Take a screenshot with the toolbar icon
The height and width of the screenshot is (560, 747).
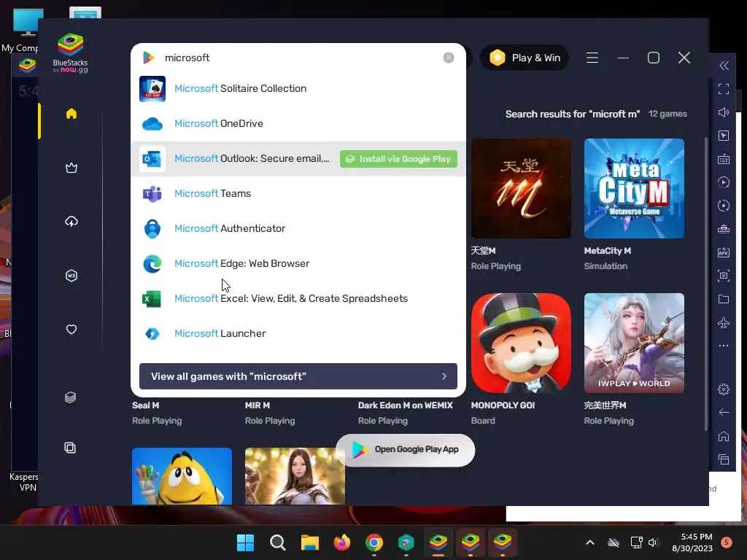724,275
